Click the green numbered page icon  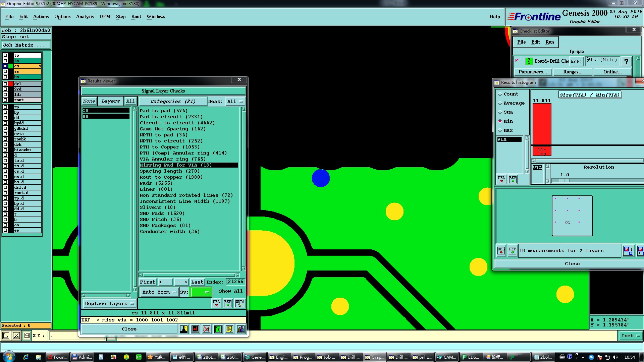(218, 329)
